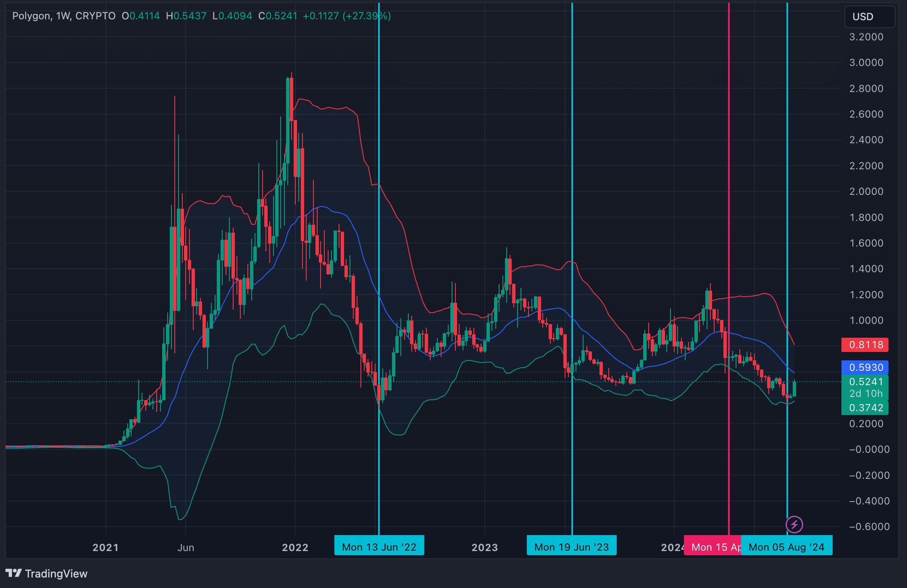
Task: Click the green 0.5241 current price label
Action: [x=865, y=382]
